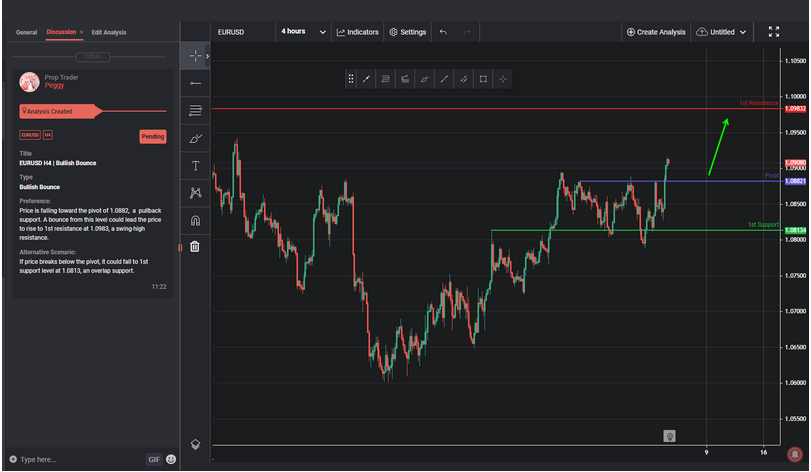Click the 1st Support price label 1.08134
The image size is (811, 472).
(795, 230)
